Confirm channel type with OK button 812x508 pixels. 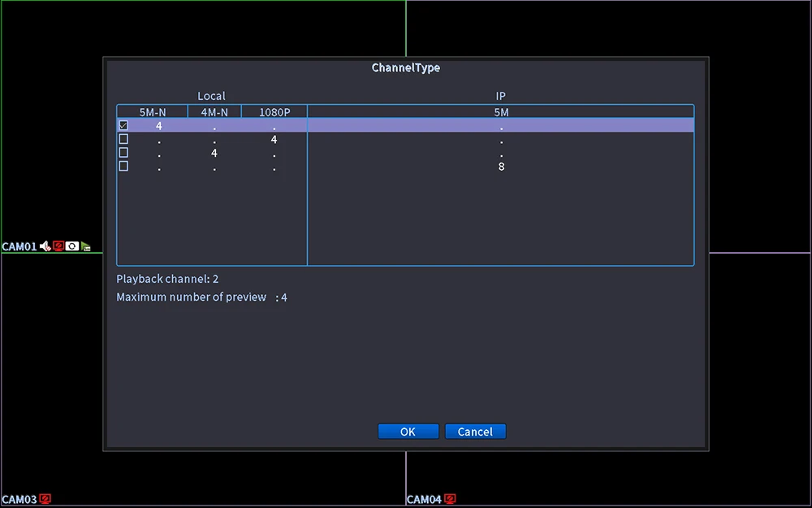408,432
